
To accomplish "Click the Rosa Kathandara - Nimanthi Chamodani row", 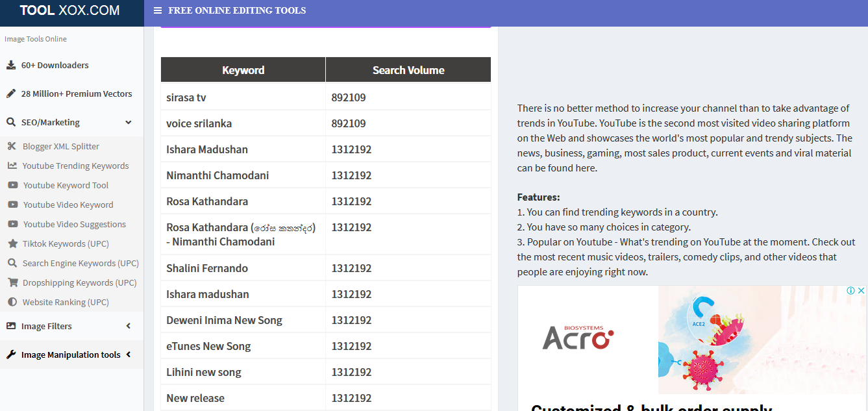I will click(x=326, y=234).
